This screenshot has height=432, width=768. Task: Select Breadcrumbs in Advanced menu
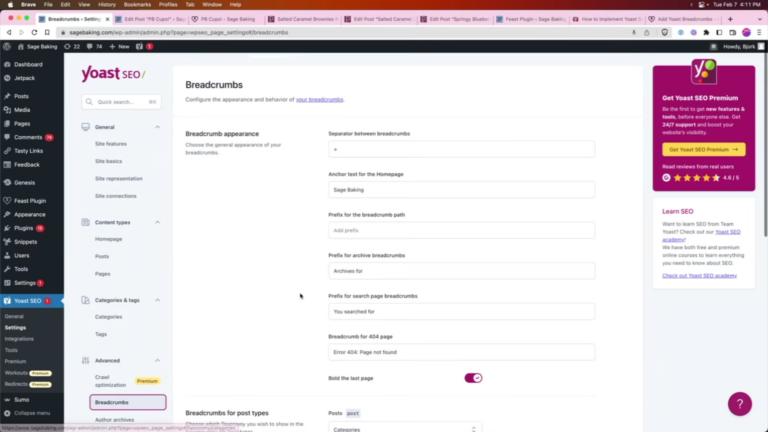click(x=128, y=402)
